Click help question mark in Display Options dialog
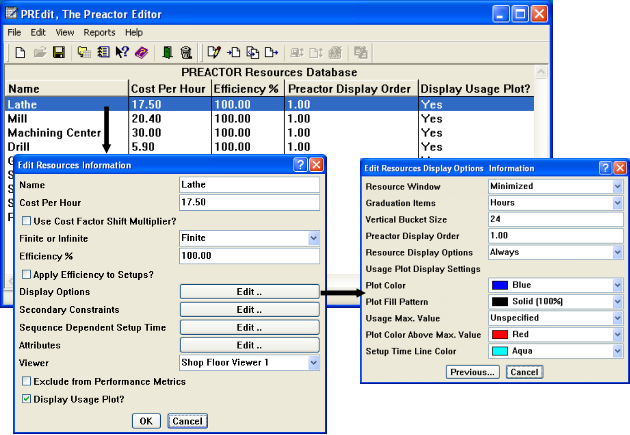The width and height of the screenshot is (630, 435). click(x=605, y=167)
